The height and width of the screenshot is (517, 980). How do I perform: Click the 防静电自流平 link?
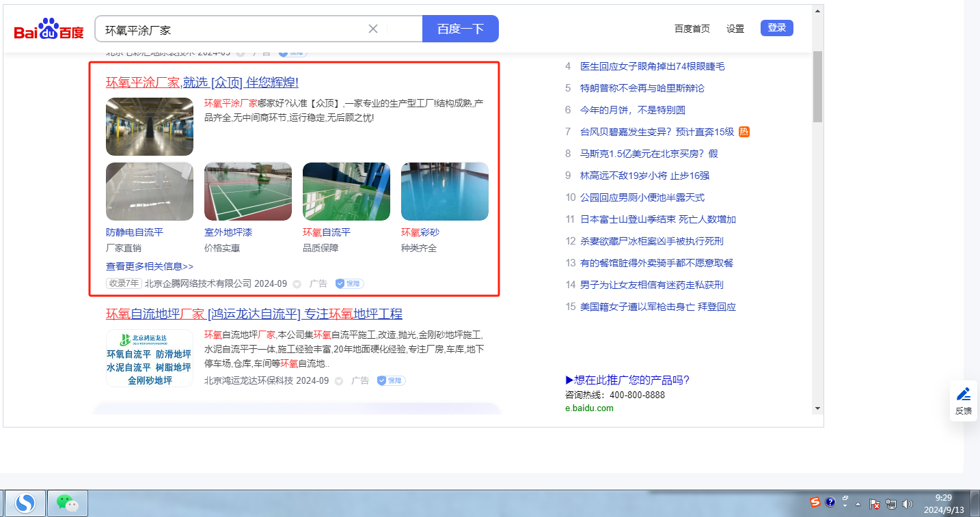(135, 232)
